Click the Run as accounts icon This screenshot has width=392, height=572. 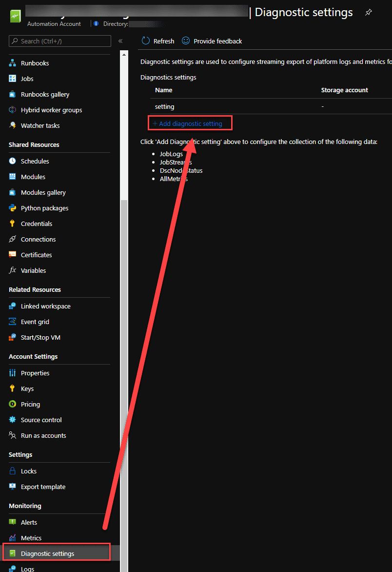tap(12, 435)
